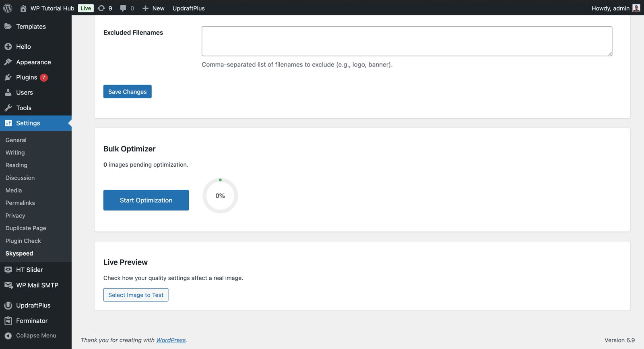Viewport: 644px width, 349px height.
Task: Click the red 7 plugin update badge
Action: click(x=44, y=77)
